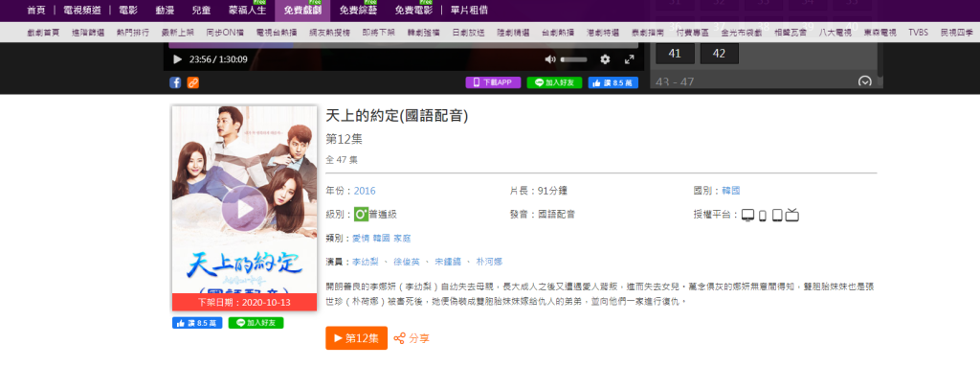This screenshot has height=367, width=980.
Task: Click the Facebook 讚 button below the player
Action: coord(613,82)
